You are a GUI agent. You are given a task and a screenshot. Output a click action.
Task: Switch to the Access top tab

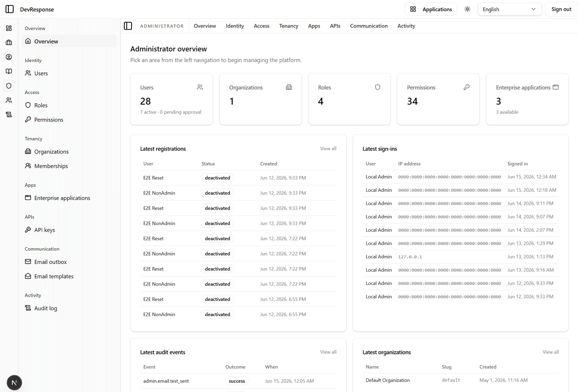click(261, 26)
